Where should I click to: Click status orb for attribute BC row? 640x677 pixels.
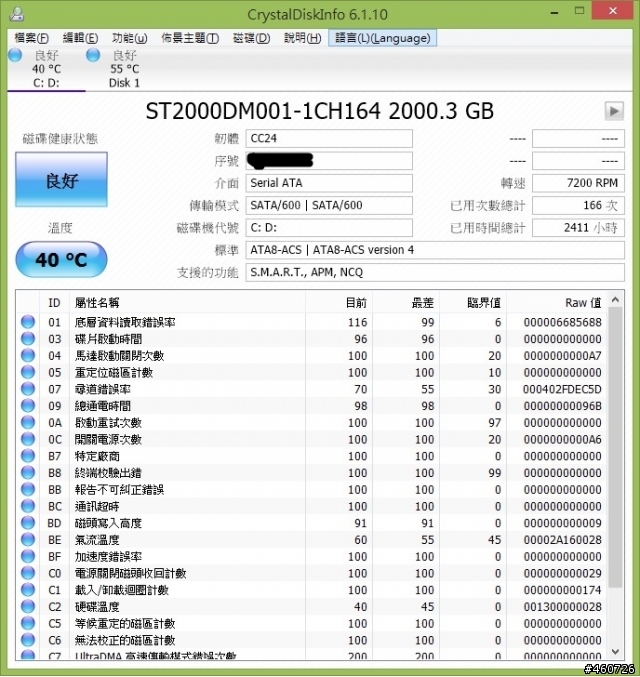click(x=28, y=506)
